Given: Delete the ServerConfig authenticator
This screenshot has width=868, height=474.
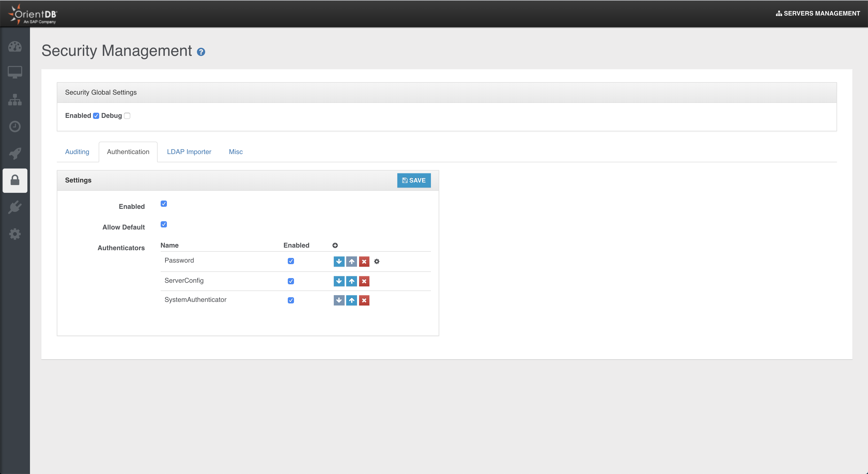Looking at the screenshot, I should [x=364, y=281].
